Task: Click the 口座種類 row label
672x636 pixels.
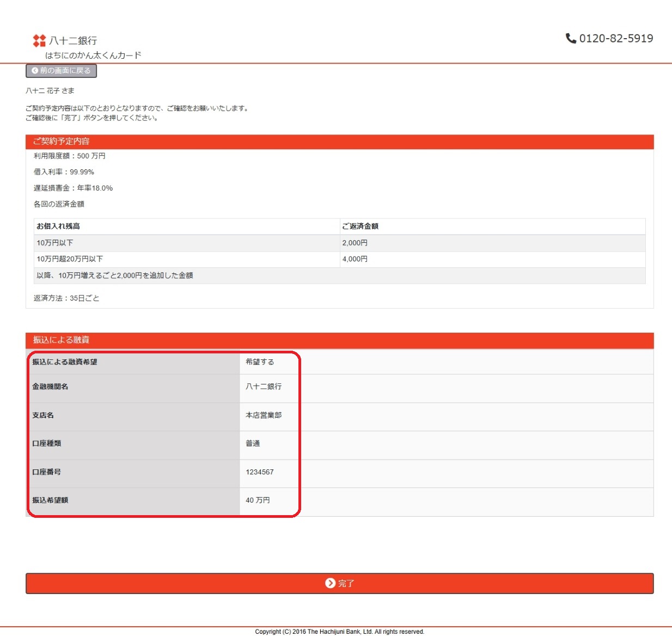Action: [x=46, y=444]
